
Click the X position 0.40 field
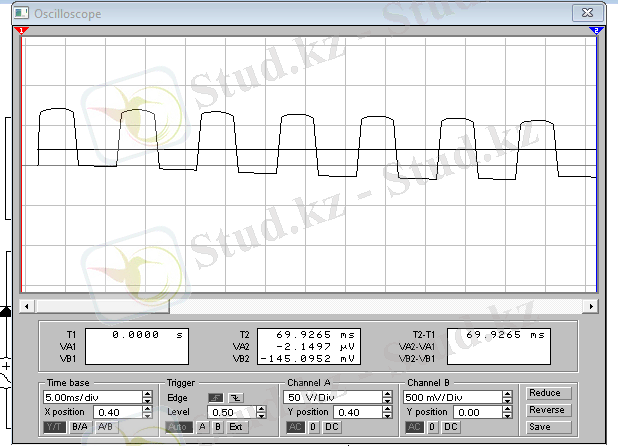point(117,412)
